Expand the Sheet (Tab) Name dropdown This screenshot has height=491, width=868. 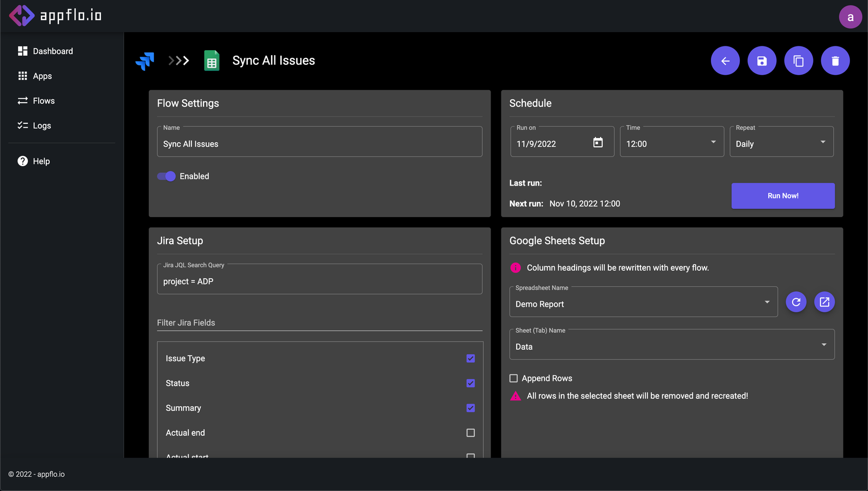coord(672,344)
